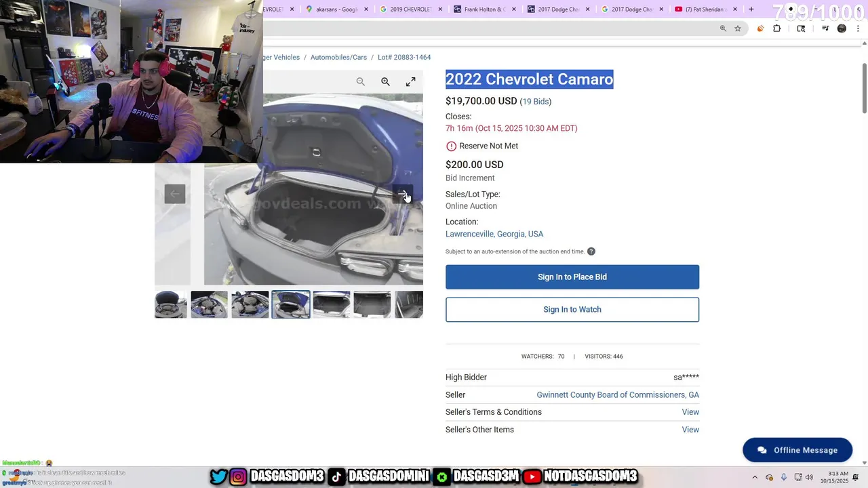Close the Frank Holton tab

coord(513,9)
